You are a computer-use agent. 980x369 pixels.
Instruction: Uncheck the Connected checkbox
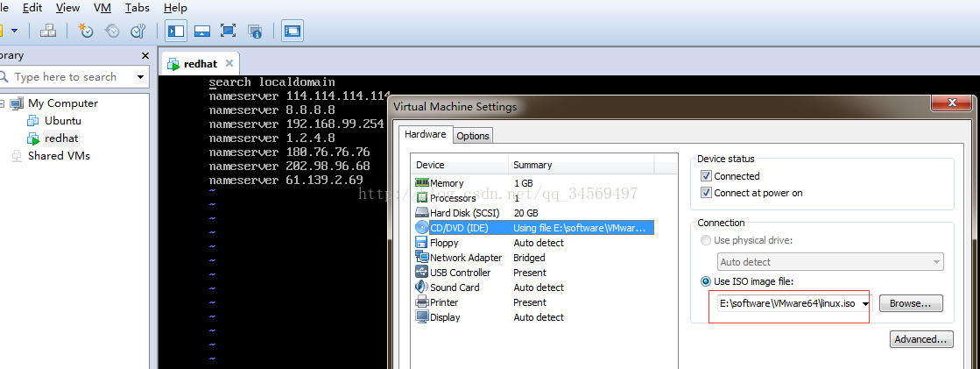706,176
